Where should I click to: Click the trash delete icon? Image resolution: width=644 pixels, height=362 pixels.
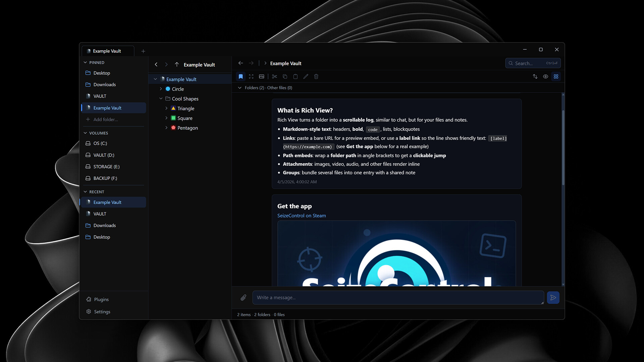(x=316, y=76)
